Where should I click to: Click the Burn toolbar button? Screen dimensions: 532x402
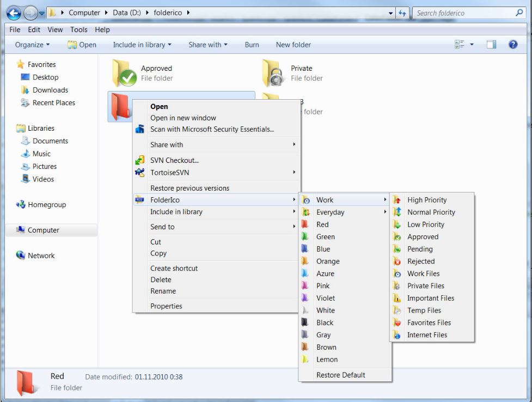[252, 45]
